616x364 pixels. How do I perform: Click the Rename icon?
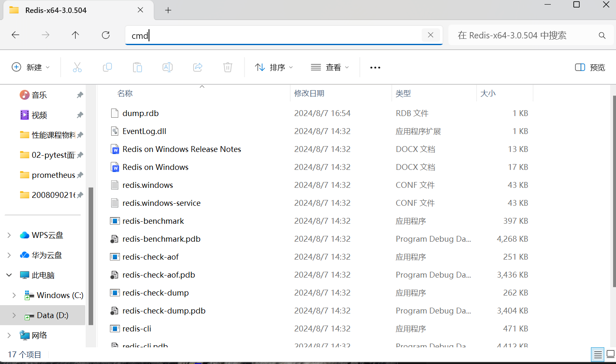tap(168, 67)
